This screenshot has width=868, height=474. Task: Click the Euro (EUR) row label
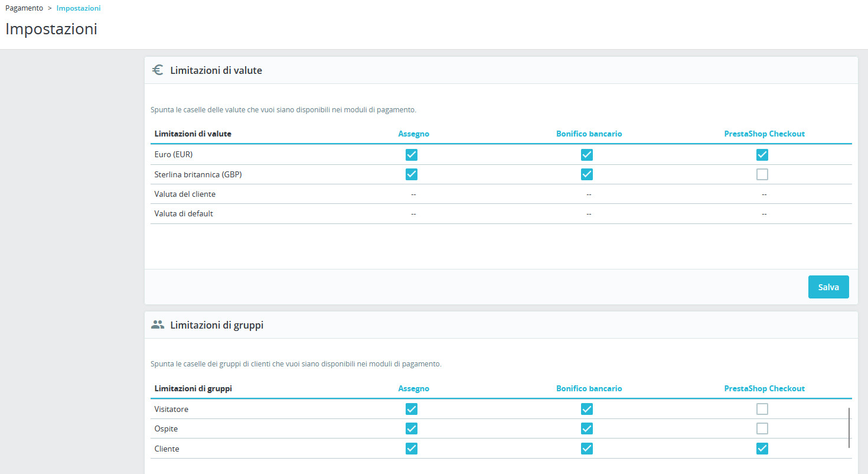tap(174, 154)
